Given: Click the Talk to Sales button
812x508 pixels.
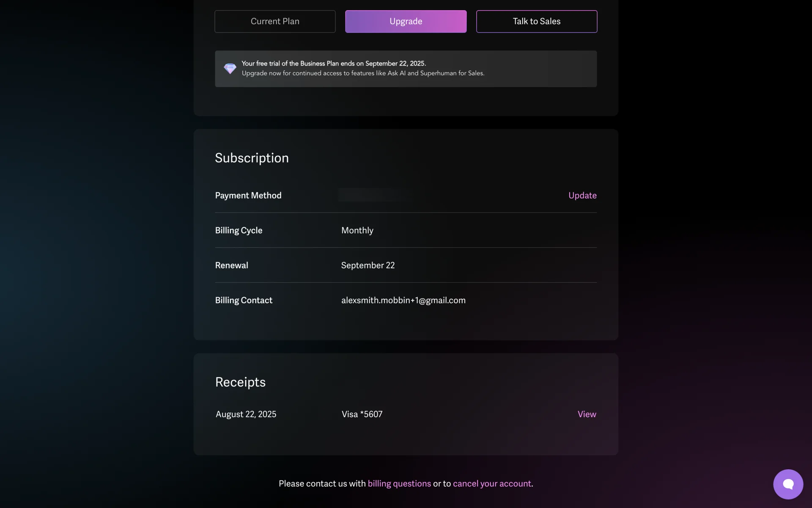Looking at the screenshot, I should click(536, 22).
